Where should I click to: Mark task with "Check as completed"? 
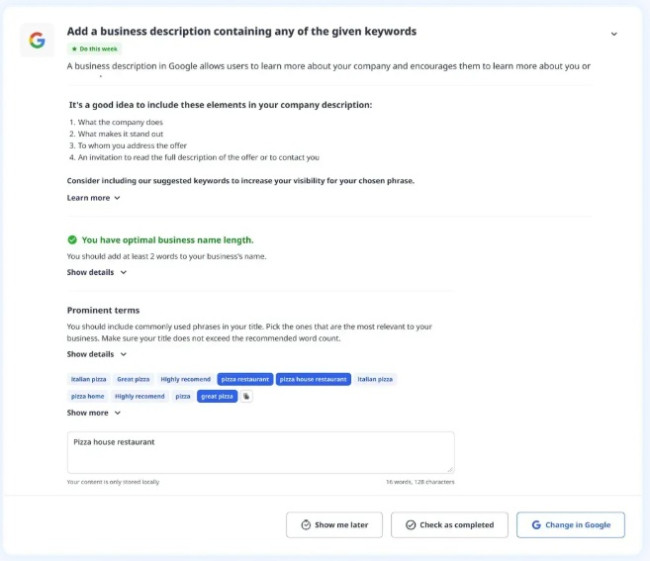coord(448,525)
